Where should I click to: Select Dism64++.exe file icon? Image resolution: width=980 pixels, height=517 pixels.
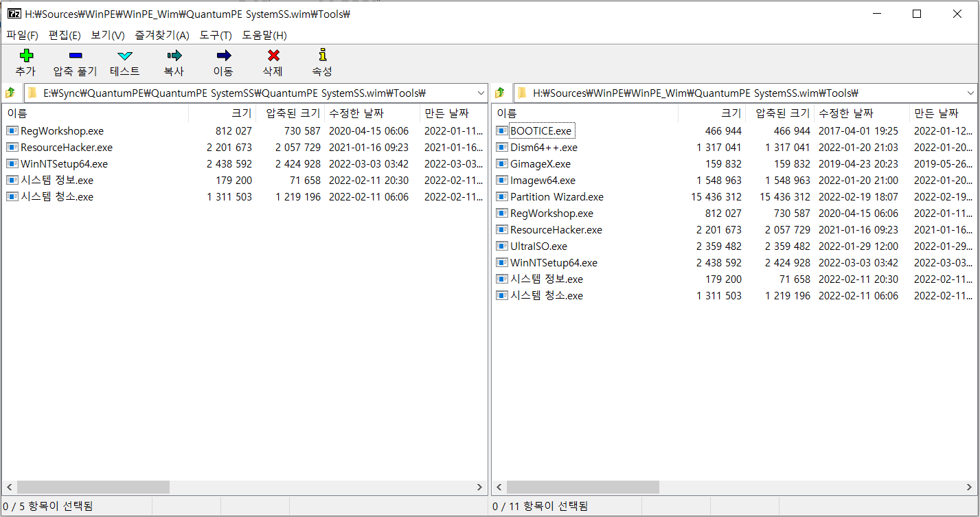[502, 147]
